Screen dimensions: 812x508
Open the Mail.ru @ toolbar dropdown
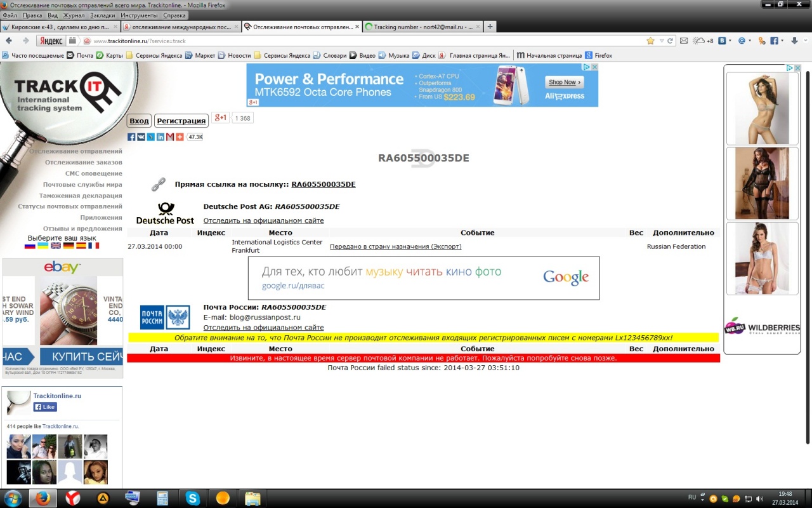[750, 41]
